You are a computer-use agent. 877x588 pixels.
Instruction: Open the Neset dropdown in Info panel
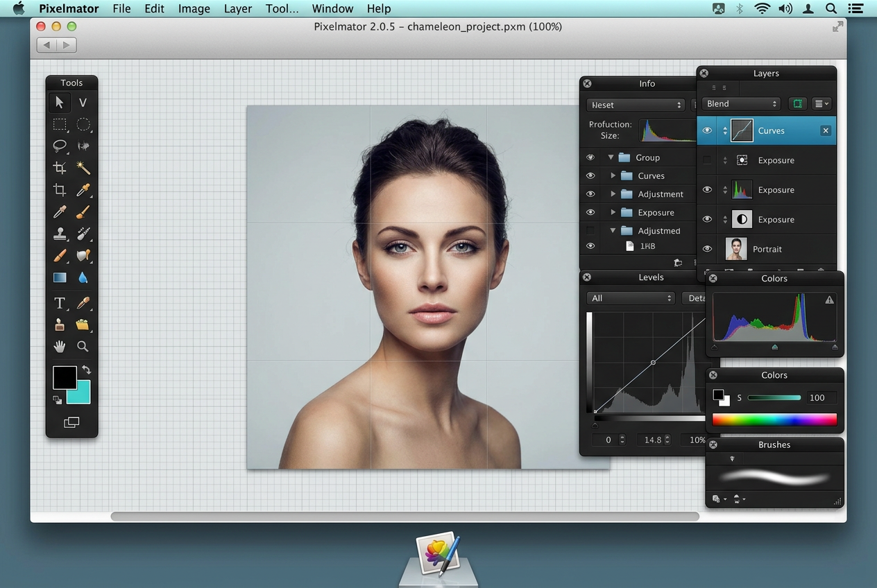tap(636, 105)
